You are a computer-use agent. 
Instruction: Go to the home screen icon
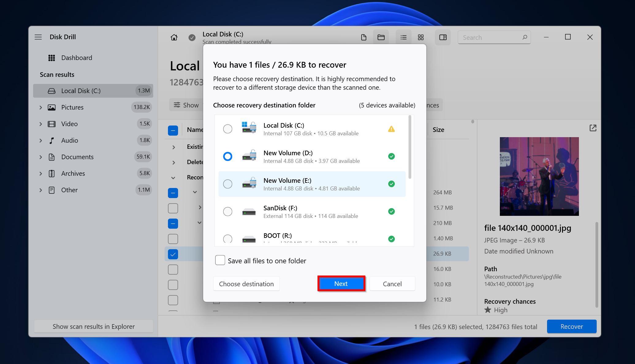point(174,37)
